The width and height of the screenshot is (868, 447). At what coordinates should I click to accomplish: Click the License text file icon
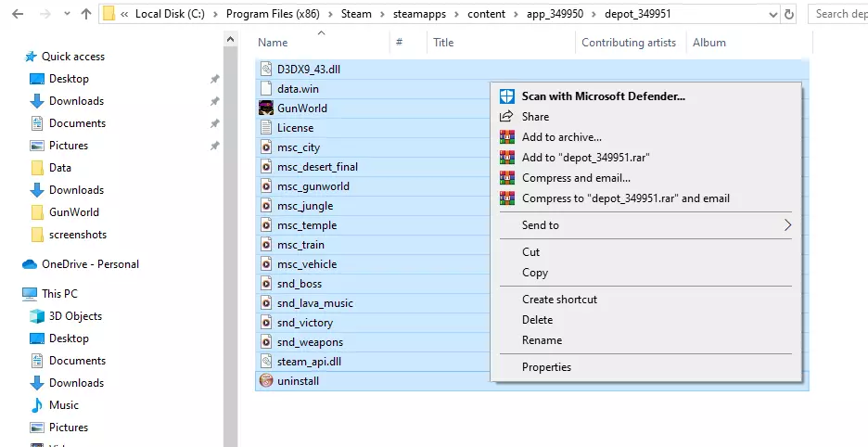click(266, 128)
